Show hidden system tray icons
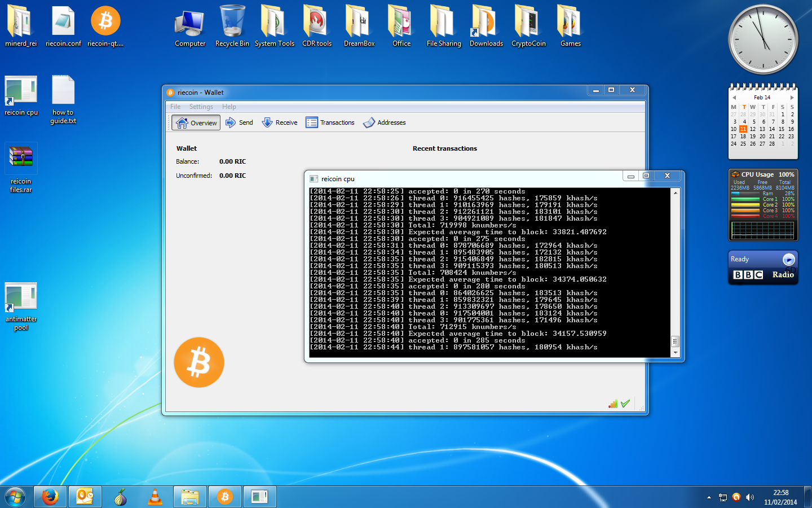Viewport: 812px width, 508px height. click(709, 497)
